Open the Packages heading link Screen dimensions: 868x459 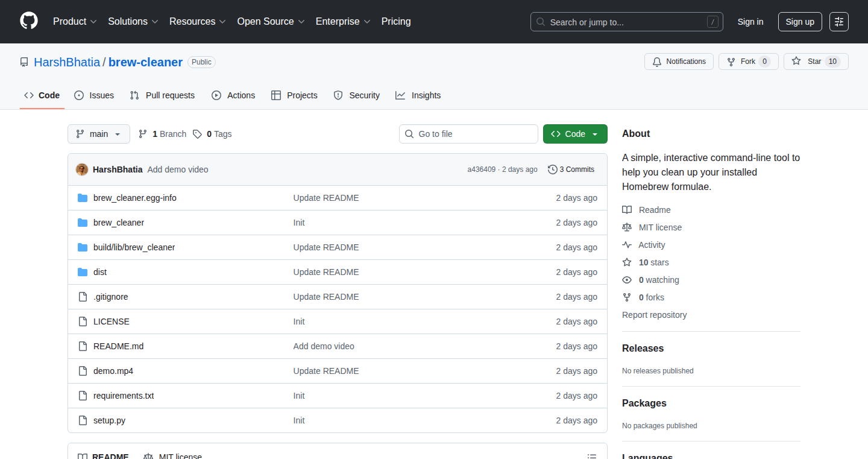point(644,404)
